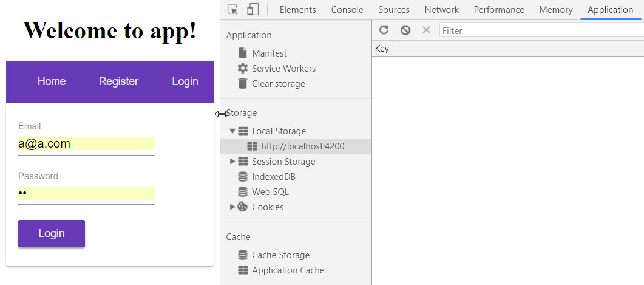Screen dimensions: 644x285
Task: Click the refresh storage icon
Action: click(384, 30)
